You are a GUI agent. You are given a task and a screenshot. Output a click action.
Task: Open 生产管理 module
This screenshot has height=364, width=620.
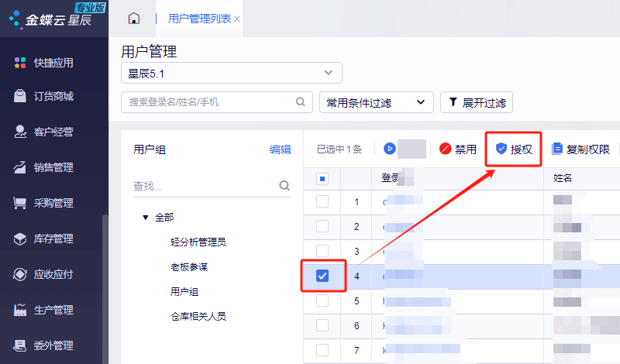tap(53, 310)
